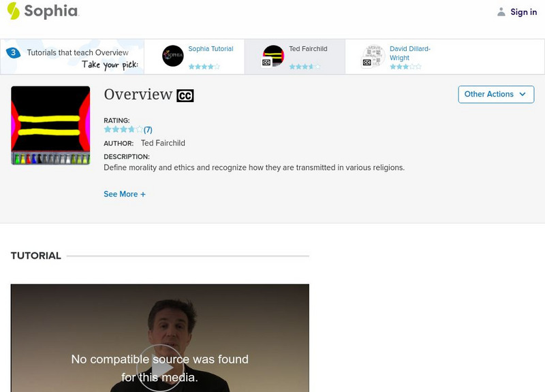This screenshot has width=545, height=392.
Task: Click the Sophia leaf logo icon
Action: point(13,11)
